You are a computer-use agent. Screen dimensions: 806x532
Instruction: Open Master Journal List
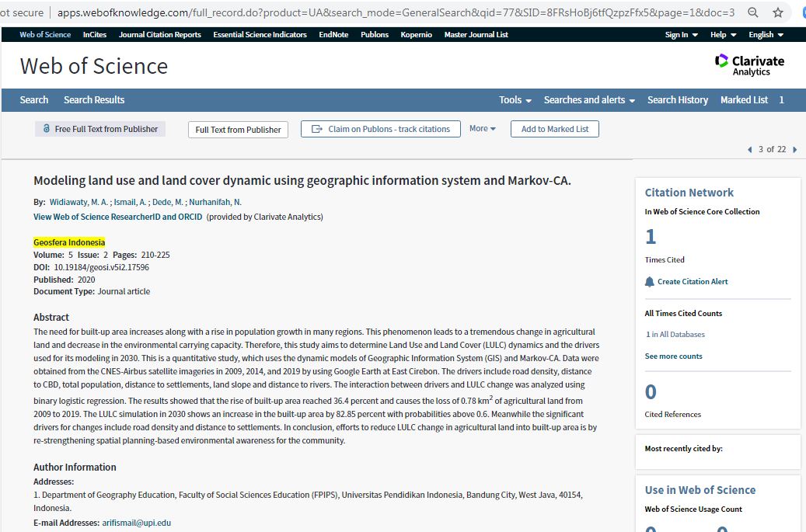pyautogui.click(x=476, y=34)
